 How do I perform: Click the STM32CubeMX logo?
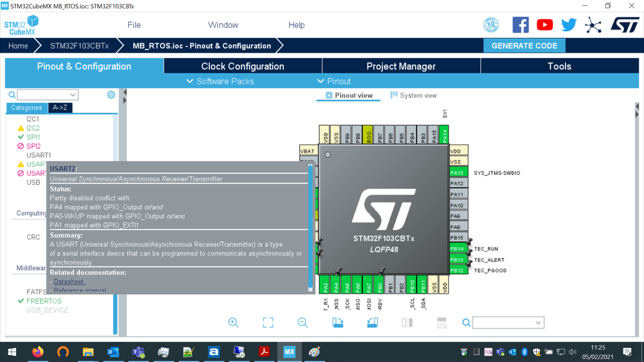pyautogui.click(x=21, y=25)
